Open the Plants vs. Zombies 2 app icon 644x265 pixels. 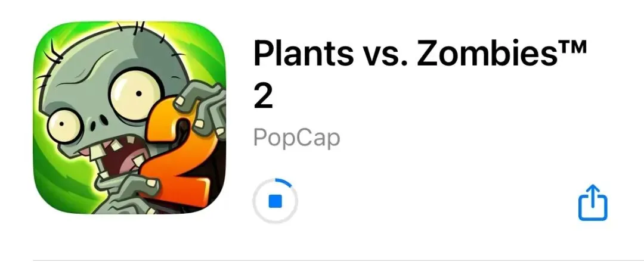(x=129, y=118)
